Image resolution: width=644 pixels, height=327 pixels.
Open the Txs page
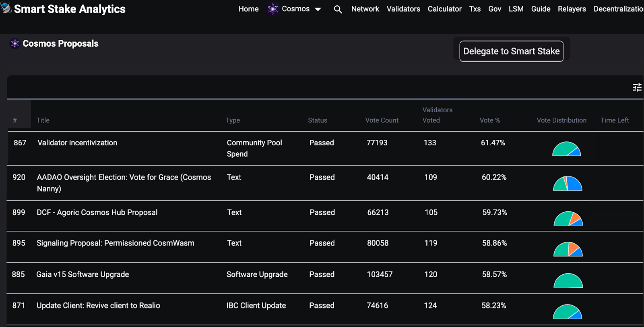point(475,9)
